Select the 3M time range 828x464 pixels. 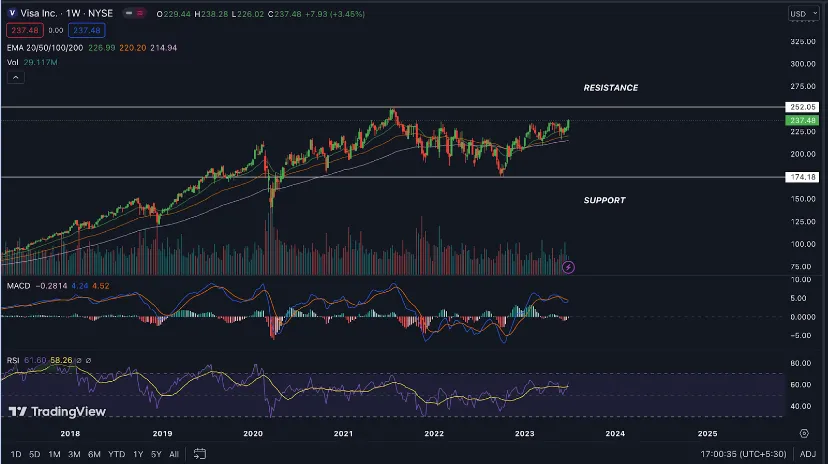point(74,454)
